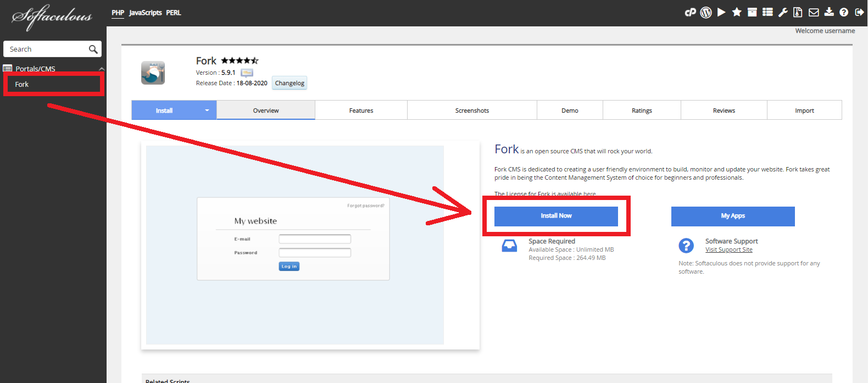Open the WordPress manager icon

pyautogui.click(x=706, y=12)
